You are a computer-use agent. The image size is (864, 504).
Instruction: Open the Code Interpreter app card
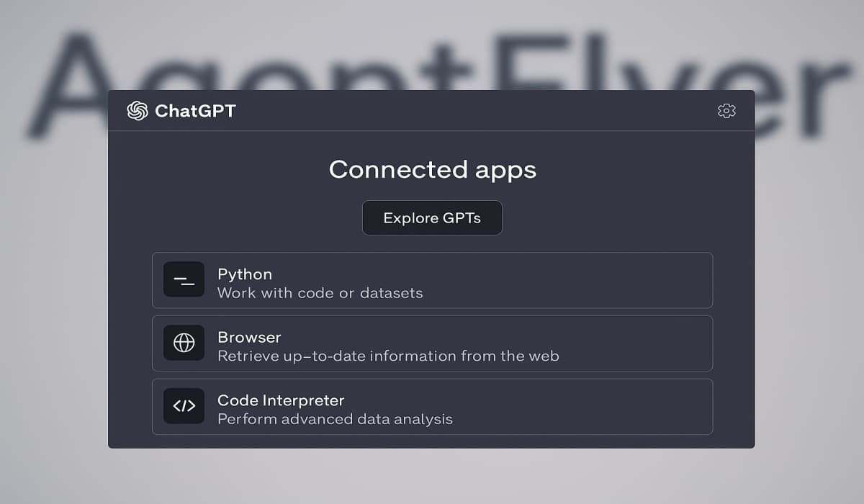coord(432,405)
